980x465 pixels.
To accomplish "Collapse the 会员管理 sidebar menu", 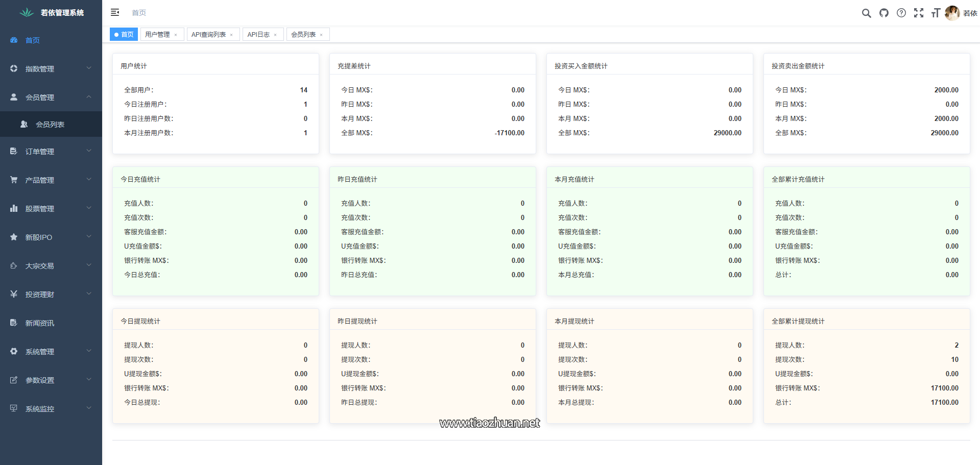I will tap(51, 97).
